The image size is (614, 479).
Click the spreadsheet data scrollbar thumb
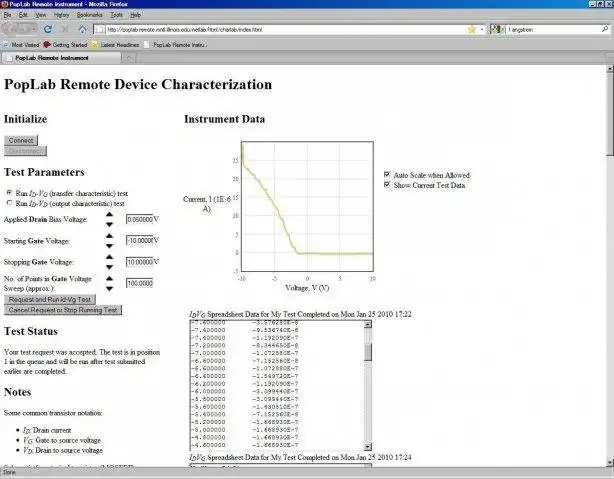tap(368, 352)
